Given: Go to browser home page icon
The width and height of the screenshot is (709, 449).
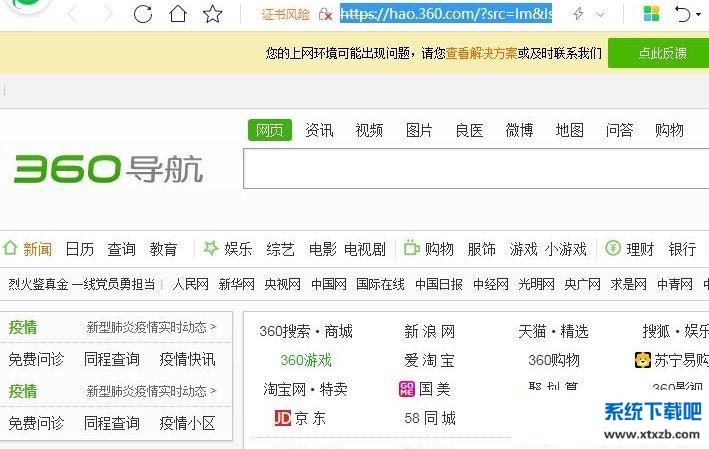Looking at the screenshot, I should click(178, 14).
